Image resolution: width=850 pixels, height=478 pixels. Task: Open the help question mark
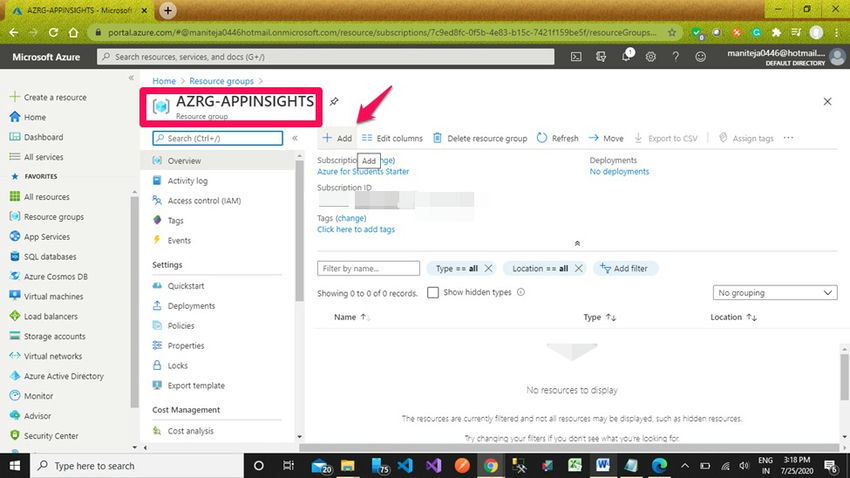675,56
